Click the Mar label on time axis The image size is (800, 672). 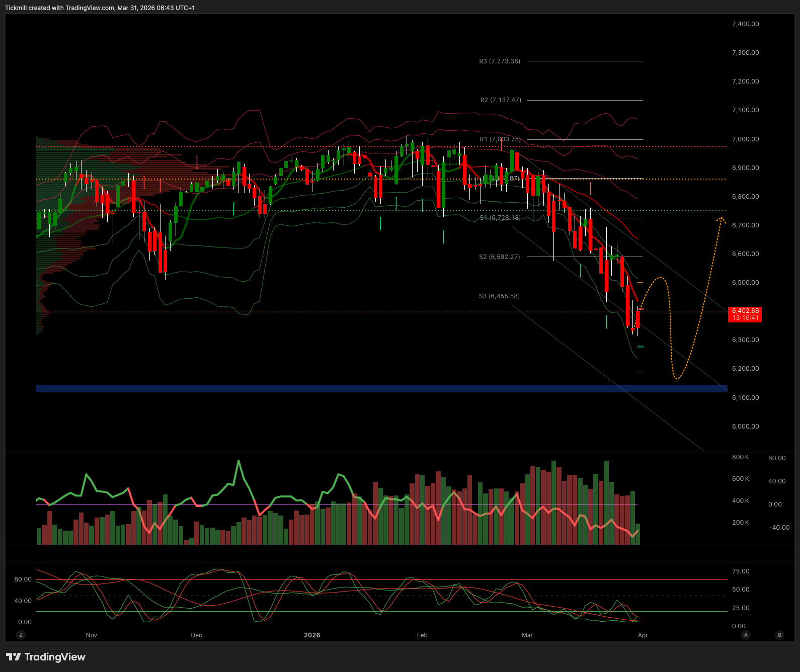pos(527,635)
